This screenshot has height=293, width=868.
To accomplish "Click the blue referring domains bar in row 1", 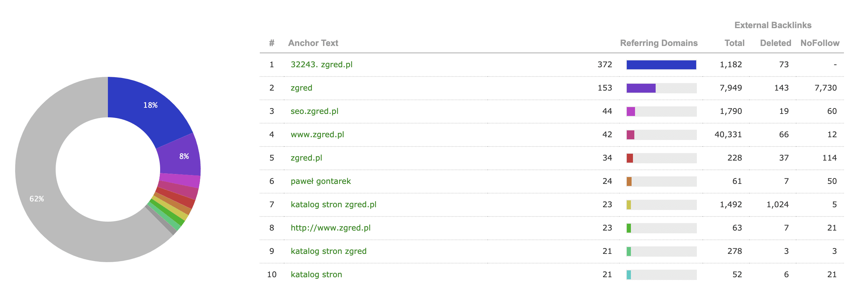I will [x=661, y=65].
